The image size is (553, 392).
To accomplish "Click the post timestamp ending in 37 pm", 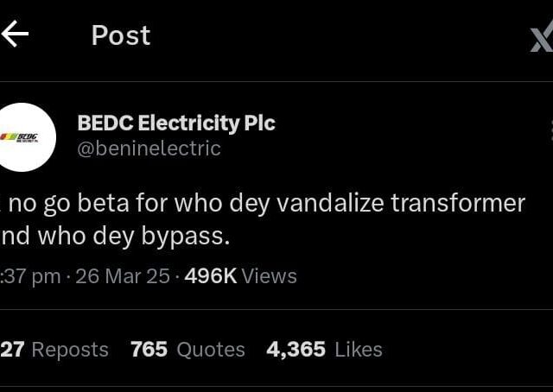I will point(30,276).
